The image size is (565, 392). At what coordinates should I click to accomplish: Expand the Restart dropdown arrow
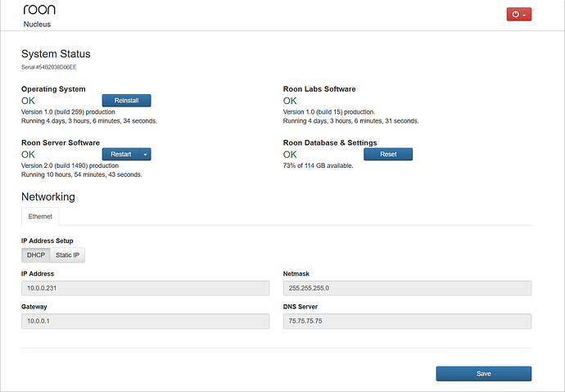[145, 154]
